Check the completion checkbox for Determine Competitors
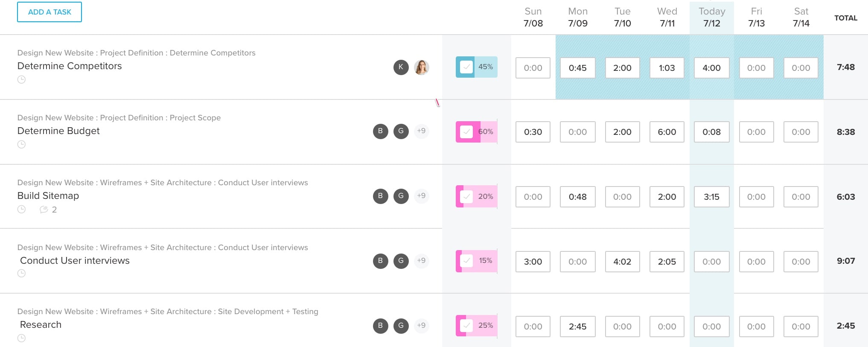Image resolution: width=868 pixels, height=347 pixels. click(466, 67)
